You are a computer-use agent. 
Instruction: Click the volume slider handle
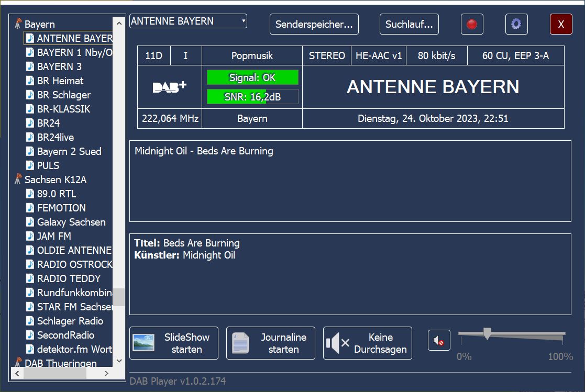pyautogui.click(x=487, y=333)
